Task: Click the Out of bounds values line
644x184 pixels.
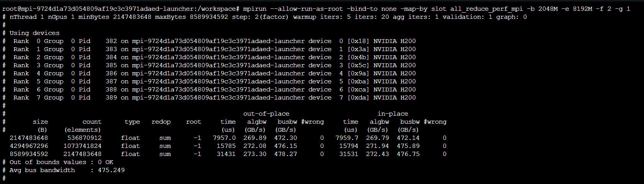Action: (57, 162)
